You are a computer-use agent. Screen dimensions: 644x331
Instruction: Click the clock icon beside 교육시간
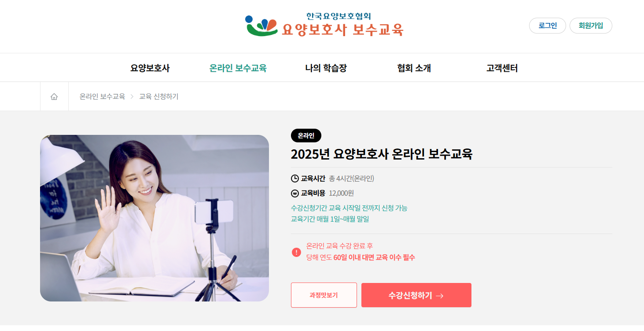(295, 179)
